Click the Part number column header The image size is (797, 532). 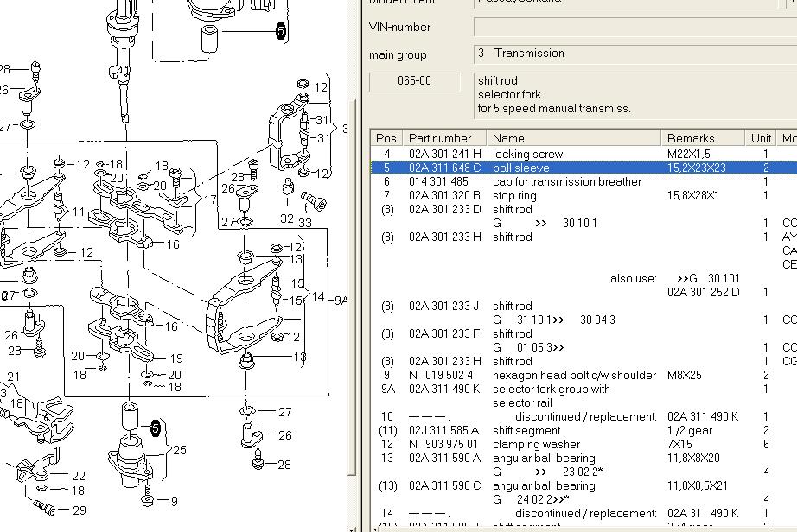pos(440,138)
